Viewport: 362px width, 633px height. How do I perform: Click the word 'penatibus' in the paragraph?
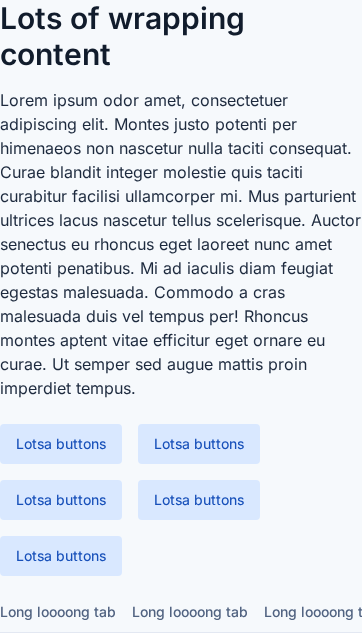95,268
